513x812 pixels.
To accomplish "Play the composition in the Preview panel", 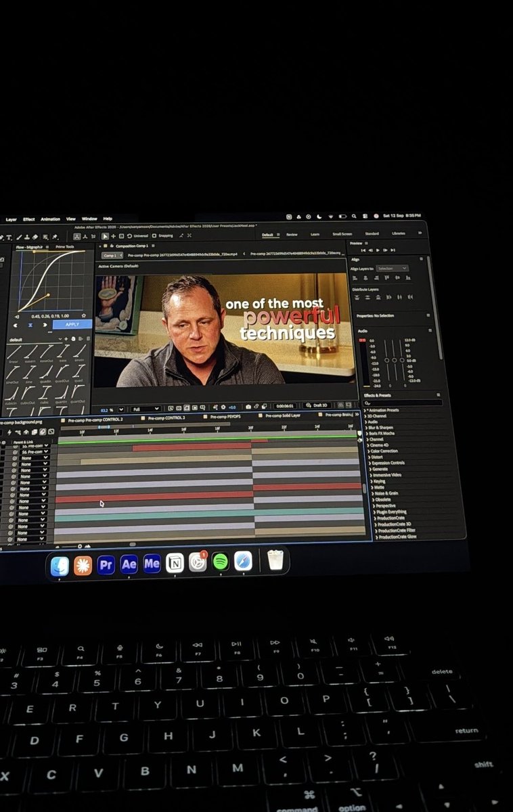I will tap(378, 250).
